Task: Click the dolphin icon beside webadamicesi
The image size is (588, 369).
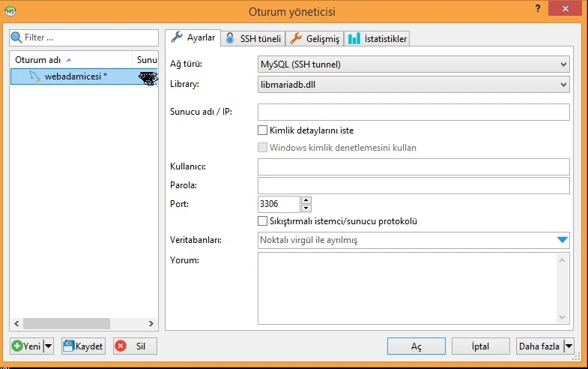Action: 35,76
